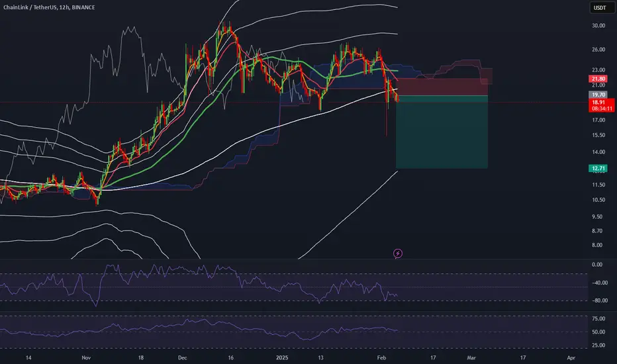Image resolution: width=617 pixels, height=364 pixels.
Task: Click the 25.00 RSI axis value
Action: 598,345
